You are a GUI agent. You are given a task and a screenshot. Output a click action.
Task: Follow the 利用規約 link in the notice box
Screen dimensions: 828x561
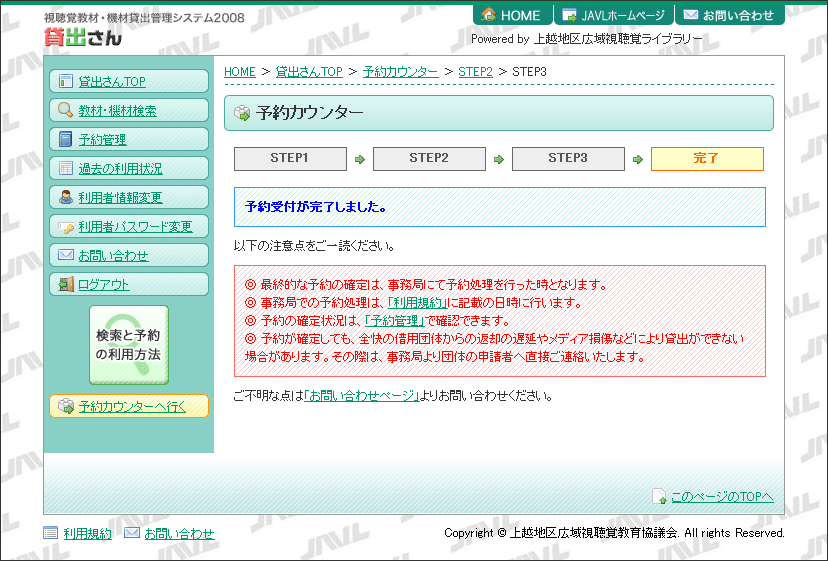417,303
